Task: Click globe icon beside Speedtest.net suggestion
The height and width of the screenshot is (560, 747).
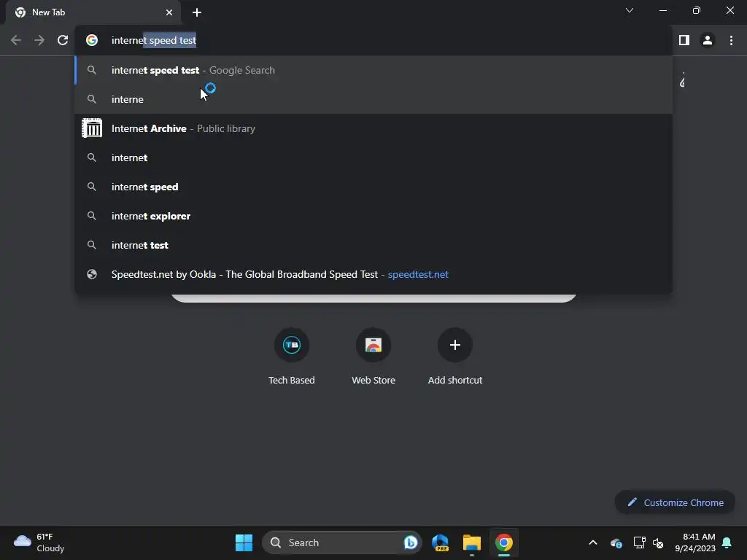Action: (91, 274)
